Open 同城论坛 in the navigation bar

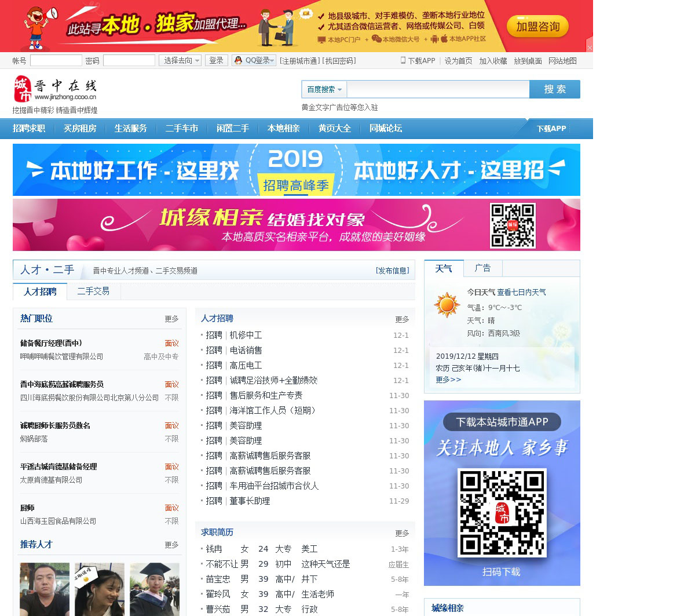[x=386, y=129]
